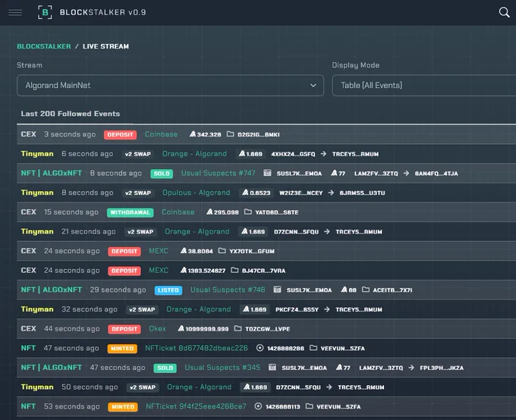
Task: Click the DEPOSIT badge on Coinbase 3 seconds row
Action: click(120, 135)
